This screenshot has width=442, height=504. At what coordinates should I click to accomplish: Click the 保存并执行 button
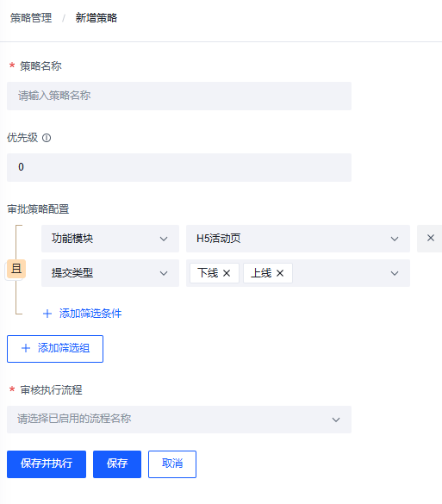(47, 464)
